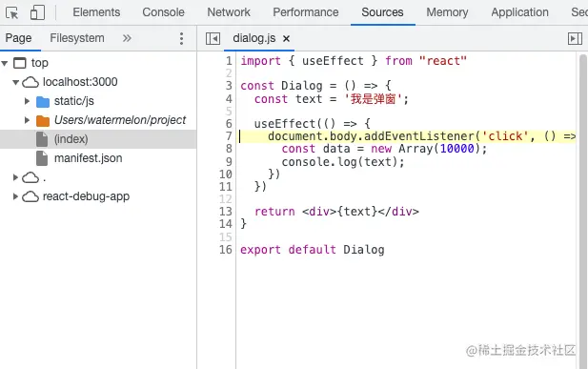Toggle the debugger sidebar on the right
Viewport: 588px width, 369px height.
pyautogui.click(x=575, y=38)
